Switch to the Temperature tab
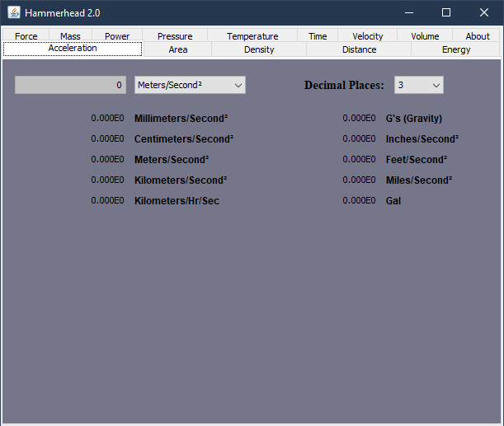504x426 pixels. coord(252,36)
